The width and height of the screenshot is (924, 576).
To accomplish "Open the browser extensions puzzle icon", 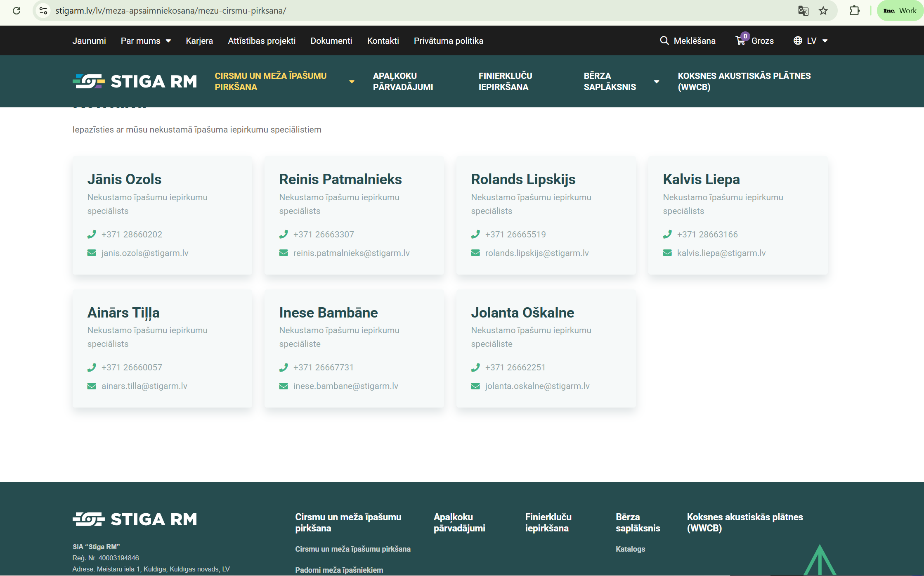I will 854,11.
